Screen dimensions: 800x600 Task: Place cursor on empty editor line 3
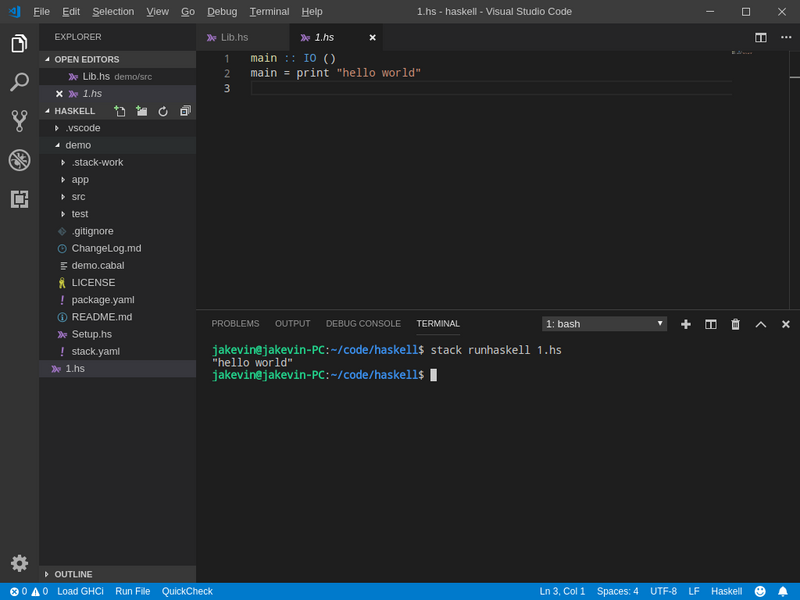coord(491,88)
